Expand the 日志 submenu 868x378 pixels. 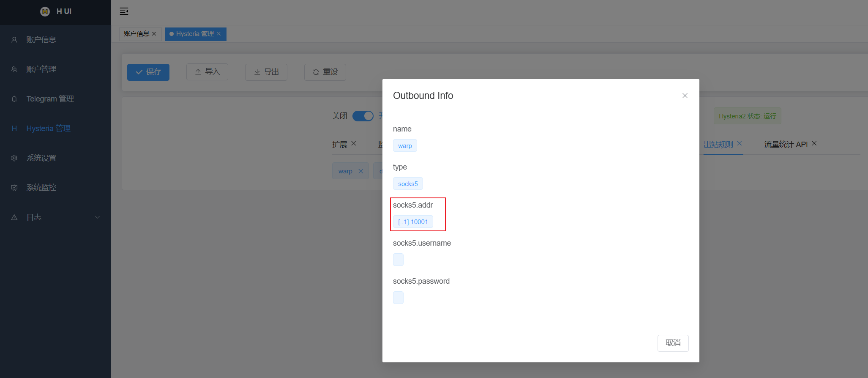point(55,217)
